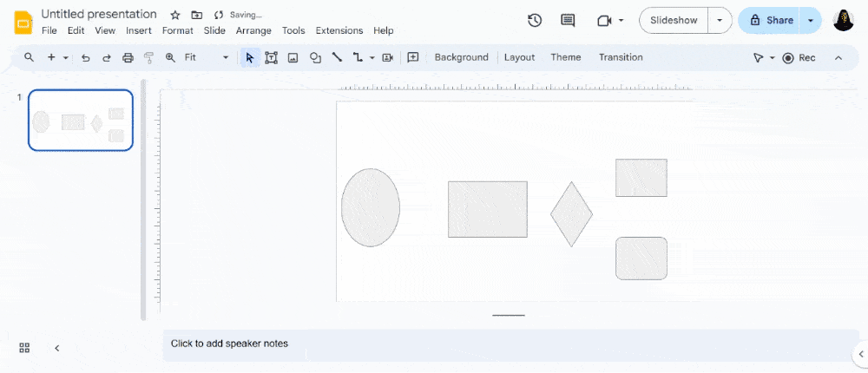The height and width of the screenshot is (373, 868).
Task: Open the grid view icon
Action: (x=24, y=348)
